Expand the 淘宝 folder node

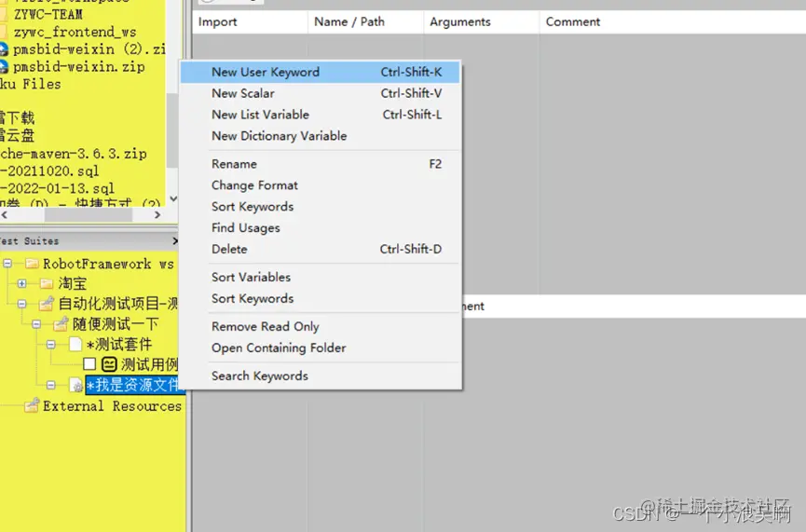coord(21,283)
